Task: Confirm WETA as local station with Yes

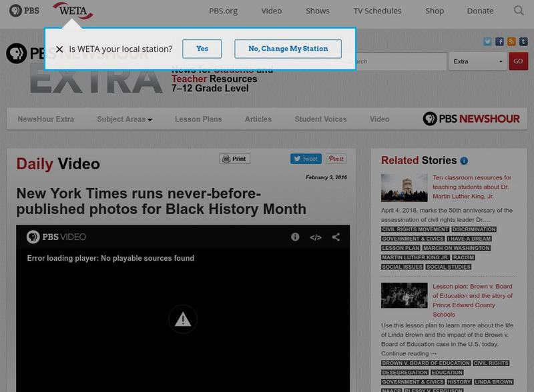Action: [202, 49]
